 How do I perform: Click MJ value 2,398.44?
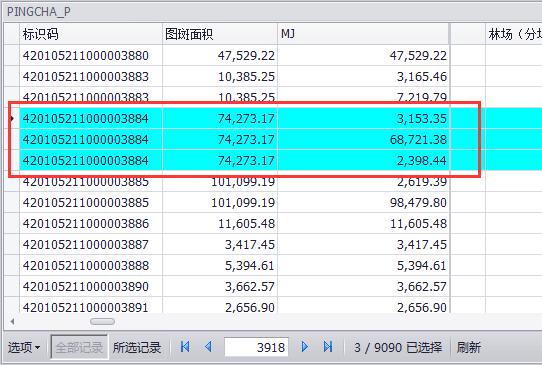(x=363, y=161)
